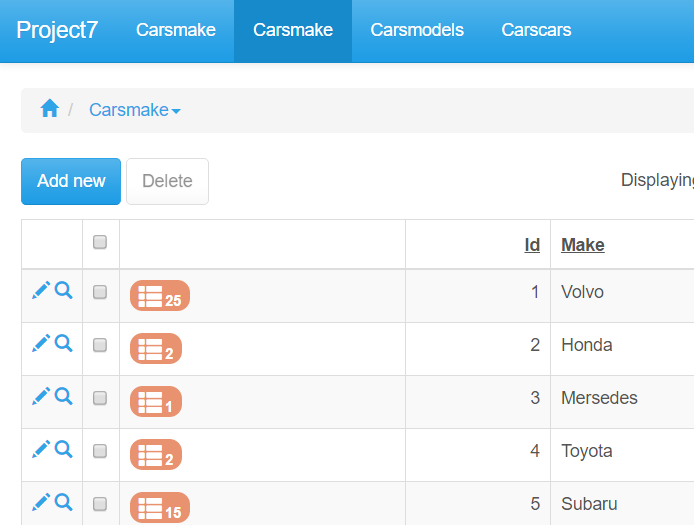Edit the Volvo row with pencil icon
Screen dimensions: 694x525
click(x=41, y=291)
